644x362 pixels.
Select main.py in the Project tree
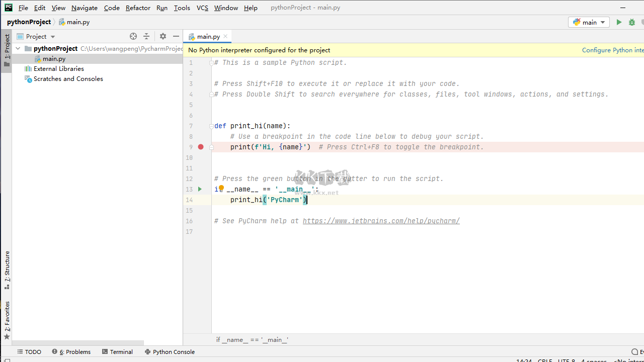(54, 59)
